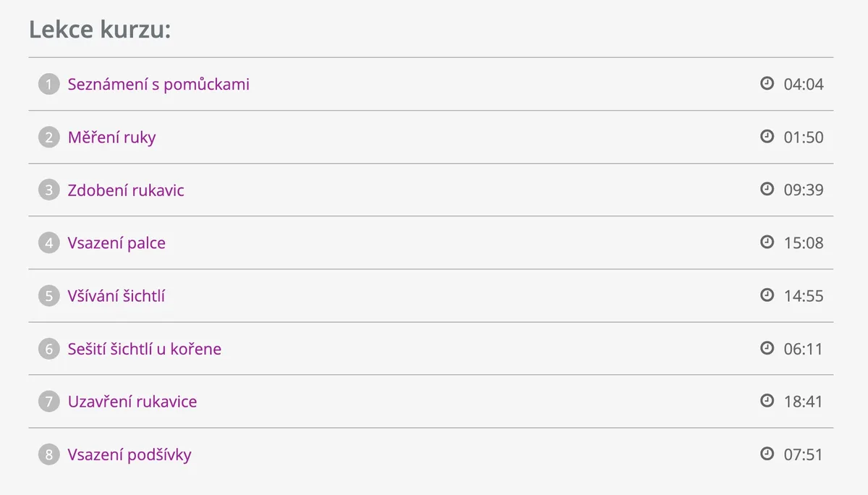The image size is (868, 495).
Task: Click the number 5 lesson badge
Action: click(x=48, y=295)
